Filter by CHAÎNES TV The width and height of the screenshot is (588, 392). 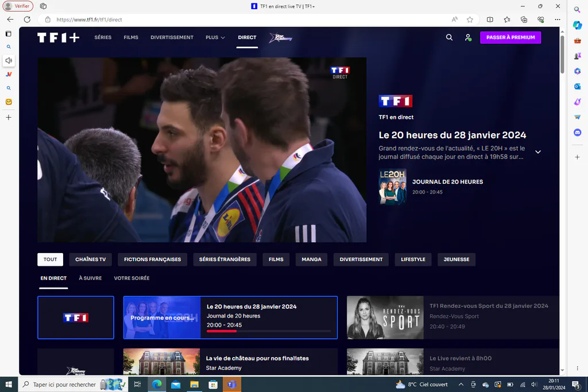[90, 259]
